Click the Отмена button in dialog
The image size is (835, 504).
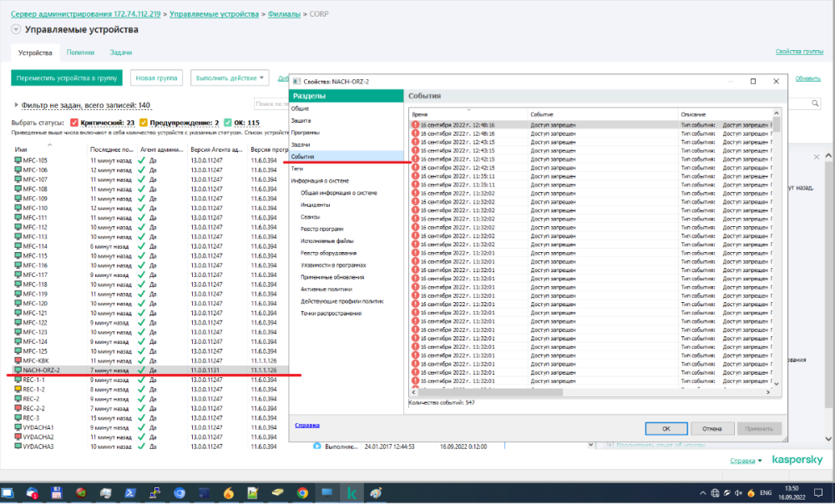click(x=711, y=428)
